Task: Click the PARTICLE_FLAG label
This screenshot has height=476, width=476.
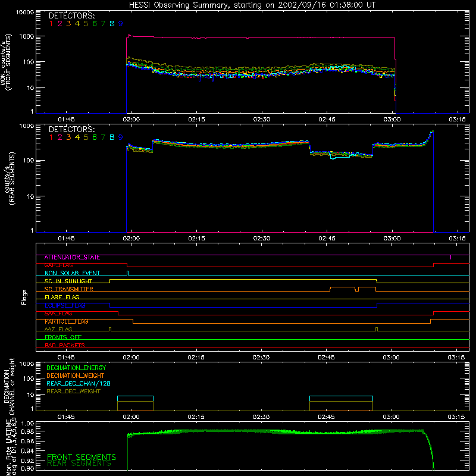Action: 67,321
